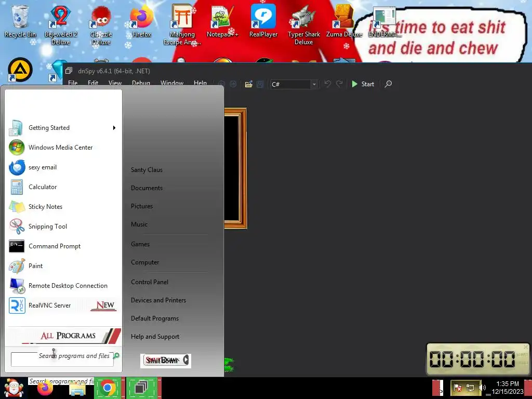This screenshot has height=399, width=532.
Task: Open Control Panel from Start menu
Action: [150, 282]
